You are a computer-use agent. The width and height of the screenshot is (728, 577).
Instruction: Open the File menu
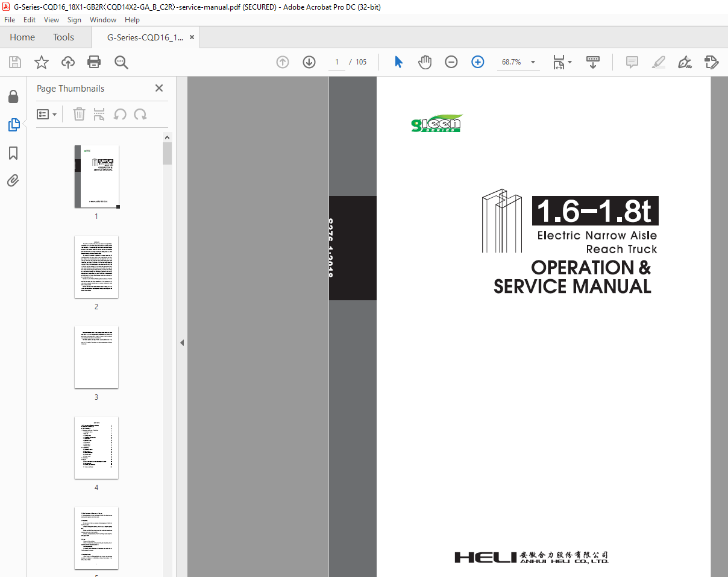pyautogui.click(x=10, y=20)
